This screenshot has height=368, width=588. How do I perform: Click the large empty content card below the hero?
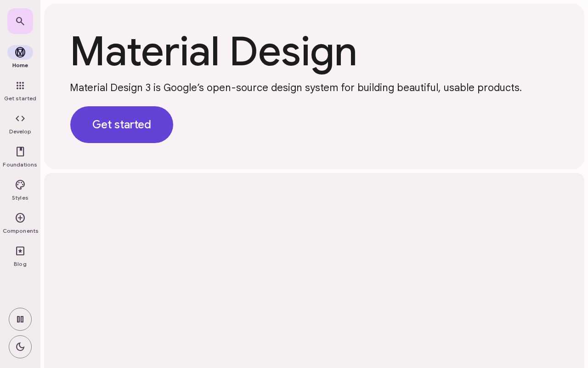point(314,270)
